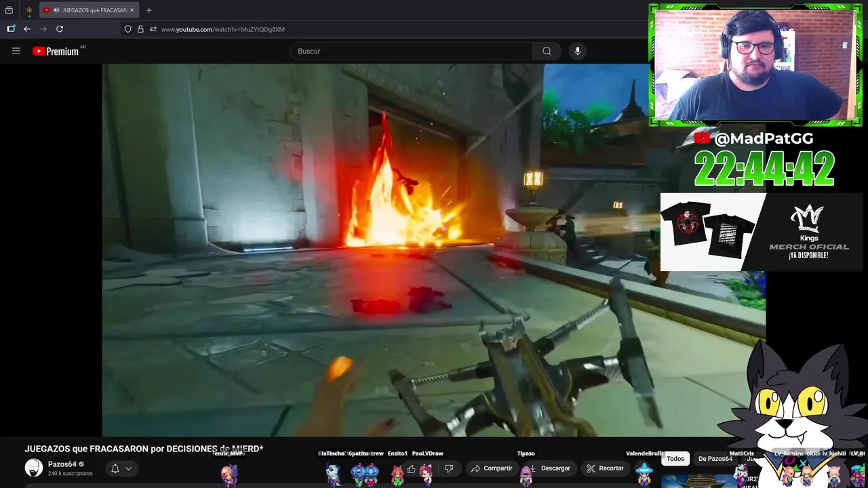The width and height of the screenshot is (868, 488).
Task: Select the Todos filter chip
Action: (675, 459)
